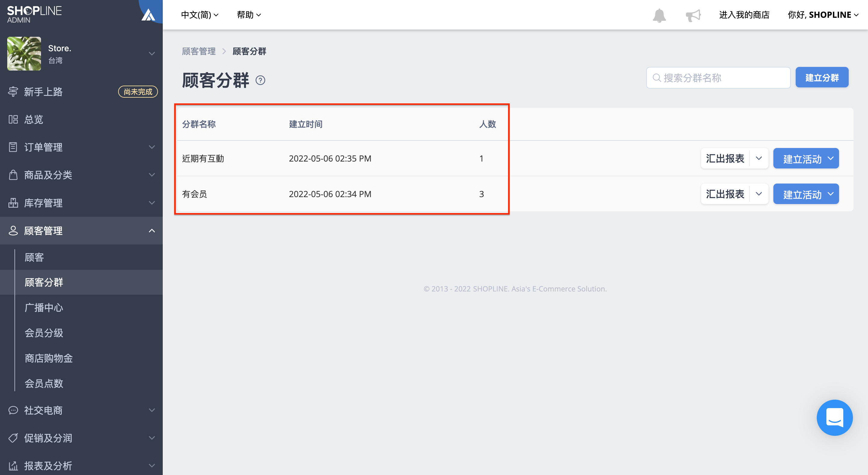Expand the 你好, SHOPLINE account menu

[823, 15]
